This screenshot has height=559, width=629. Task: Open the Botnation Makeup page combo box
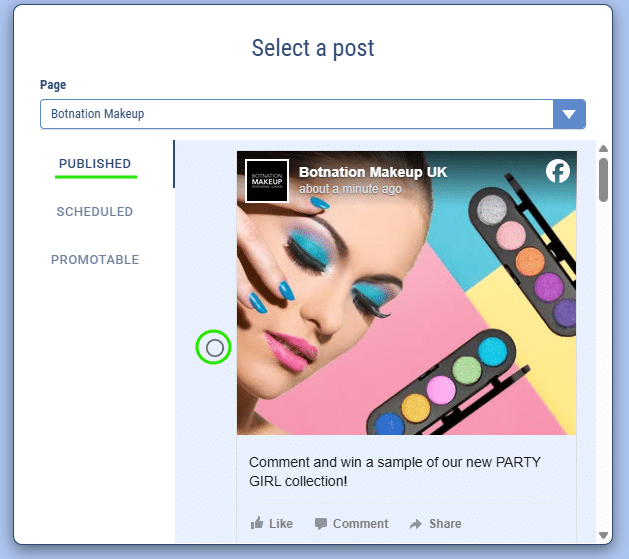click(x=296, y=114)
